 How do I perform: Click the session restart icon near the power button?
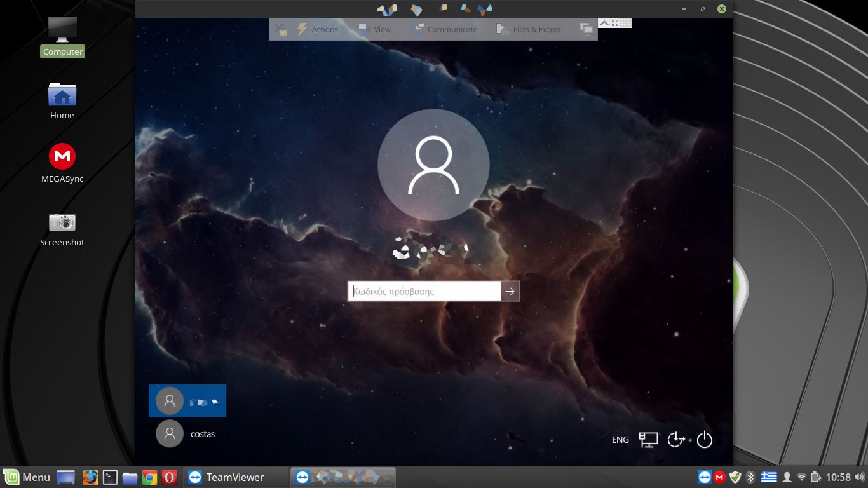click(x=675, y=439)
